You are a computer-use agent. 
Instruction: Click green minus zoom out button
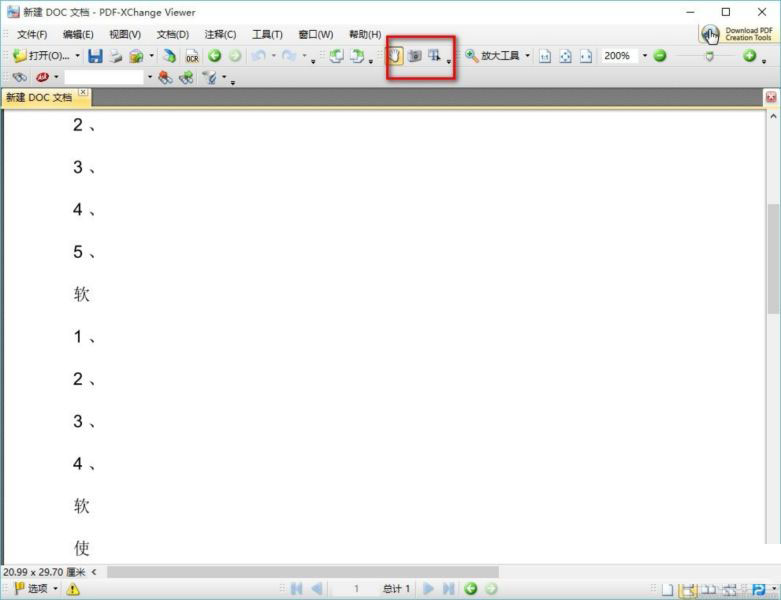659,56
